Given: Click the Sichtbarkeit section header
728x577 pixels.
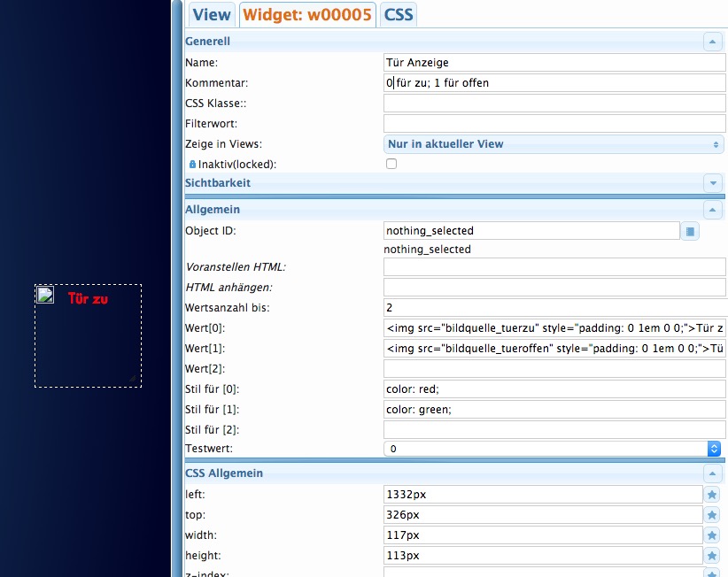Looking at the screenshot, I should pyautogui.click(x=455, y=183).
